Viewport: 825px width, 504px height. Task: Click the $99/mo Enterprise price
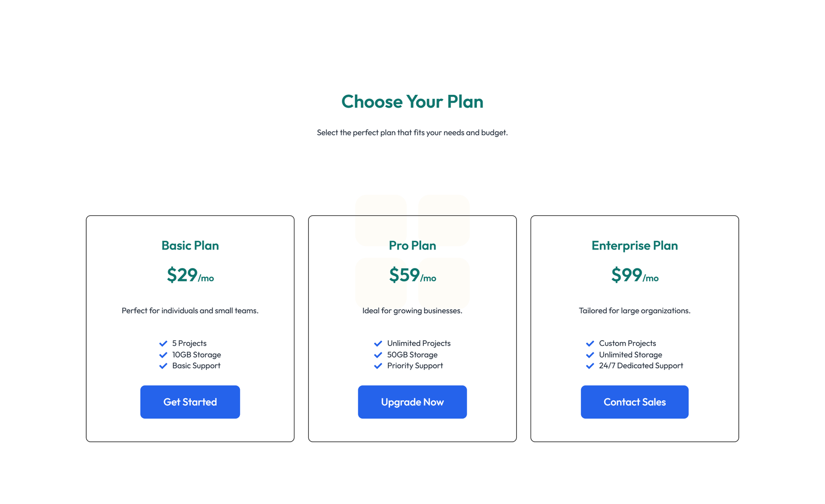(x=634, y=276)
